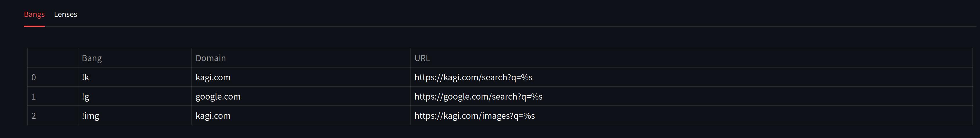This screenshot has height=138, width=980.
Task: Click the URL column header
Action: pyautogui.click(x=422, y=58)
